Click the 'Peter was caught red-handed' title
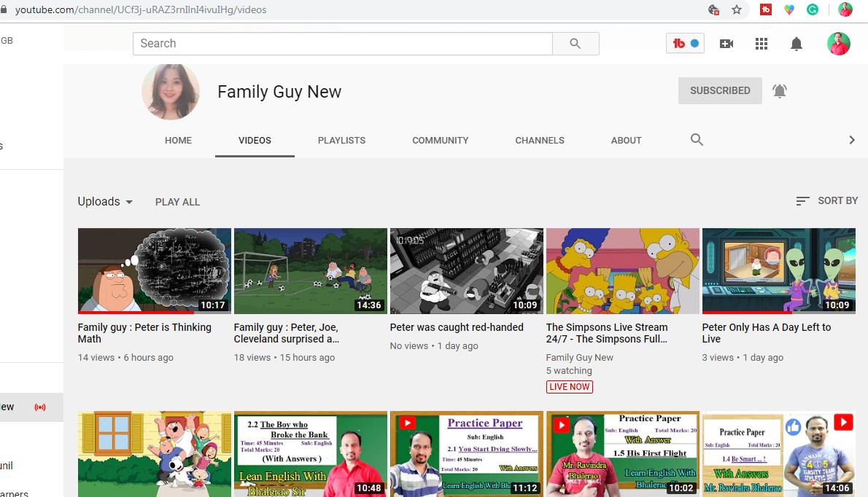 (x=457, y=327)
